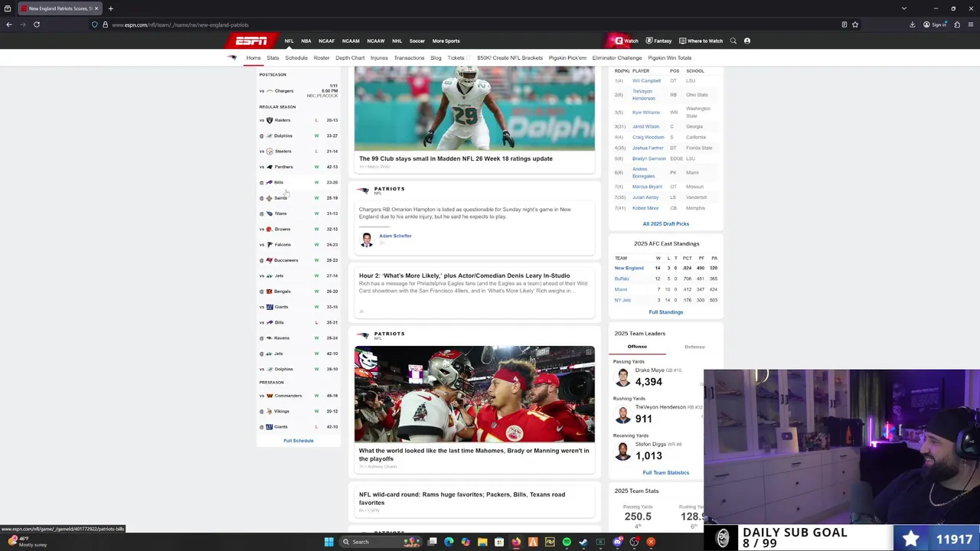Open the Full Team Statistics link
Image resolution: width=980 pixels, height=551 pixels.
(666, 473)
